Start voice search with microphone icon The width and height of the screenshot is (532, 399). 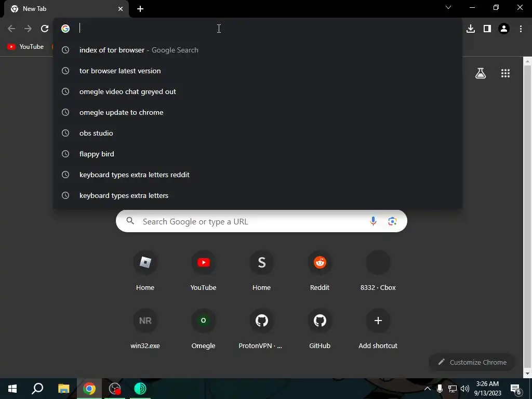pos(373,221)
